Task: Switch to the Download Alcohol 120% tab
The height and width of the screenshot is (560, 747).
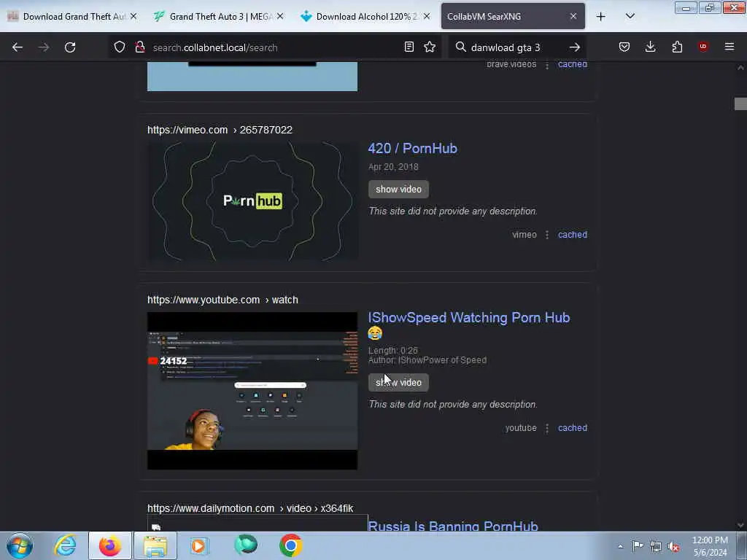Action: coord(366,16)
